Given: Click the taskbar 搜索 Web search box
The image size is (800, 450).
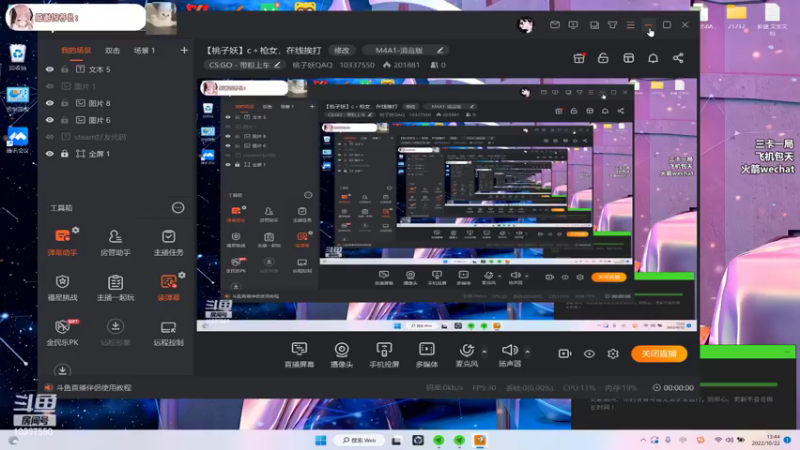Looking at the screenshot, I should point(360,440).
